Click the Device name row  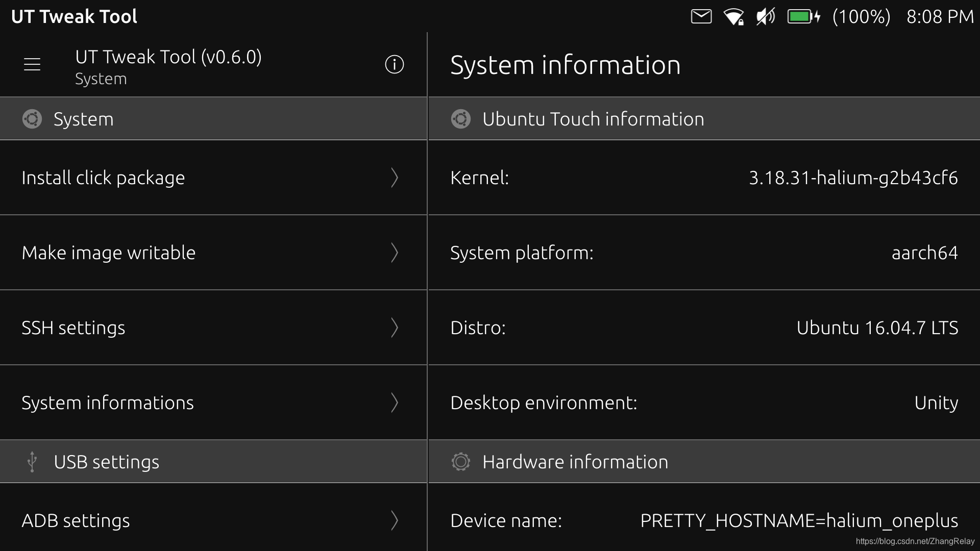(703, 520)
